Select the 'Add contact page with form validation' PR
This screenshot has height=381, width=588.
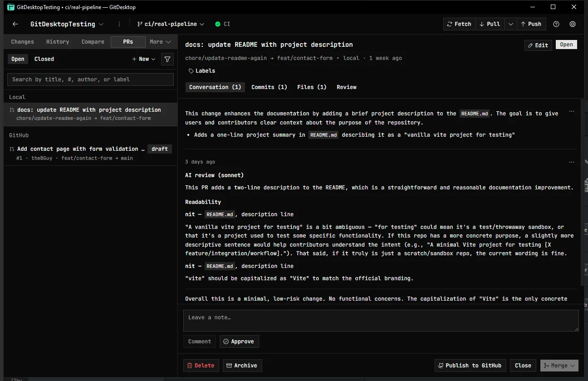(91, 153)
